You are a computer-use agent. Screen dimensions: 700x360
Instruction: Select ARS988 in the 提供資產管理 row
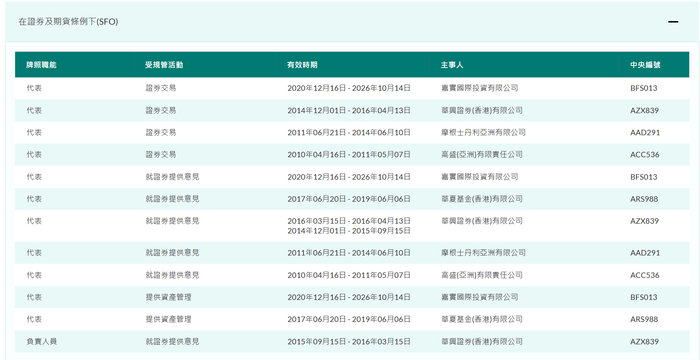pos(644,319)
